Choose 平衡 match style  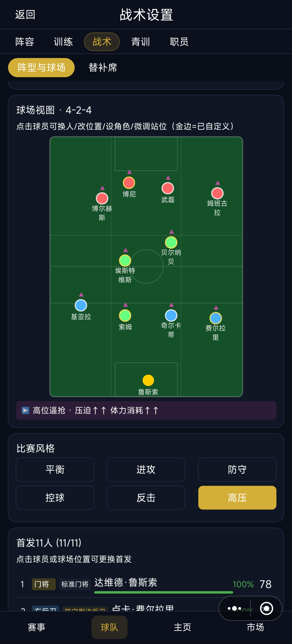click(x=55, y=469)
